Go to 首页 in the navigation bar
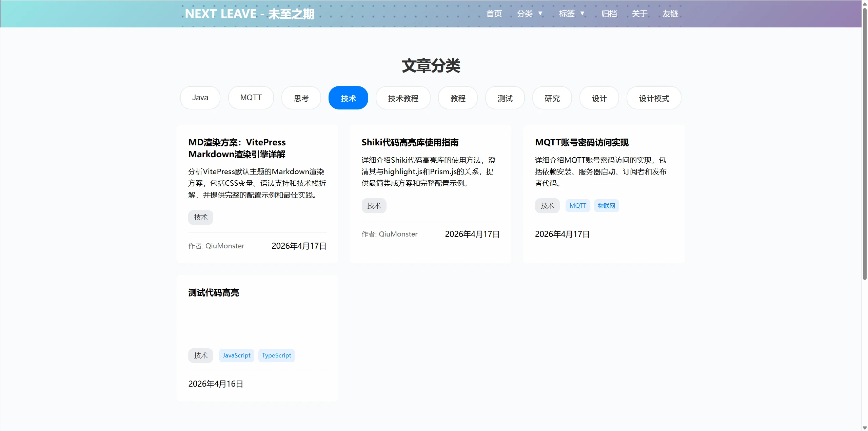868x431 pixels. (494, 14)
